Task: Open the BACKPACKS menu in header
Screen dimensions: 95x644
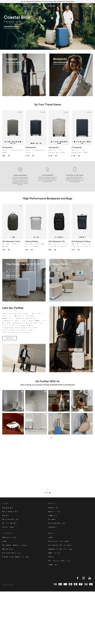Action: pyautogui.click(x=35, y=6)
